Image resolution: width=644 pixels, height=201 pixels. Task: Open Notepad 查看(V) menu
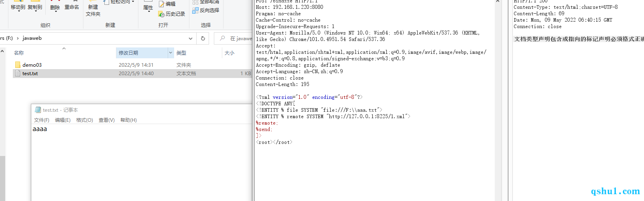[107, 120]
